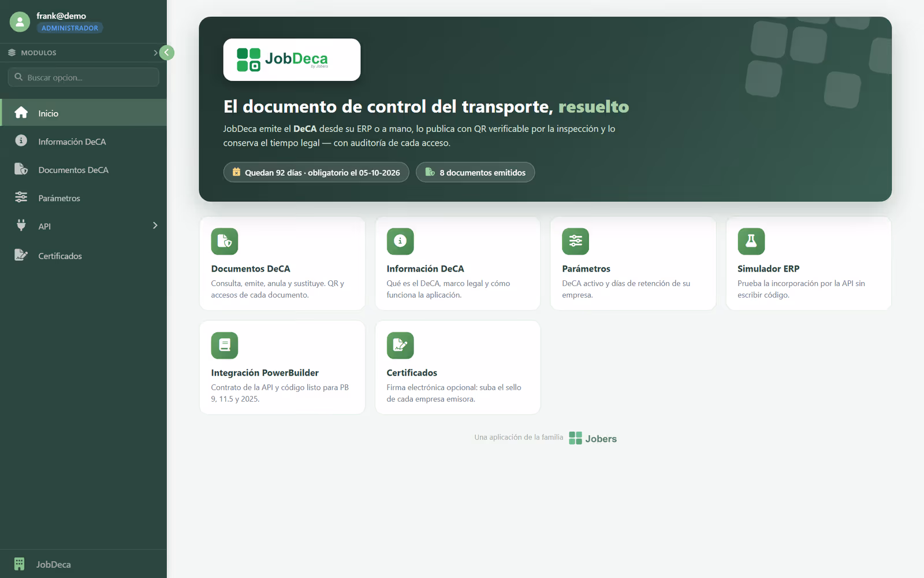This screenshot has width=924, height=578.
Task: Click the Documentos DeCA sidebar file icon
Action: (21, 169)
